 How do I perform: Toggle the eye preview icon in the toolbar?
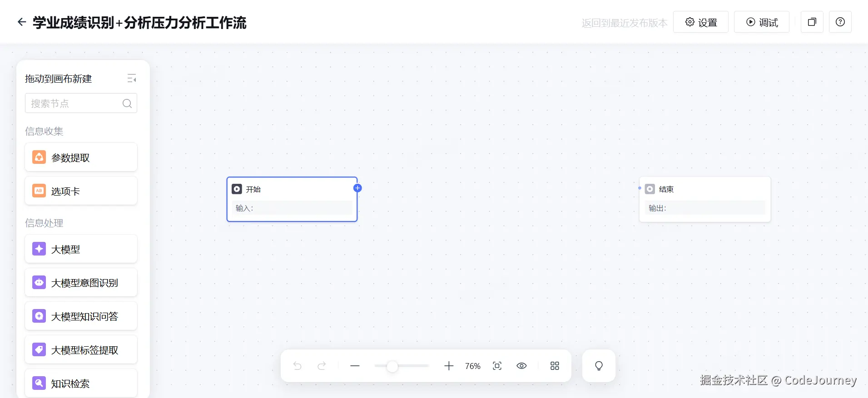pyautogui.click(x=521, y=366)
